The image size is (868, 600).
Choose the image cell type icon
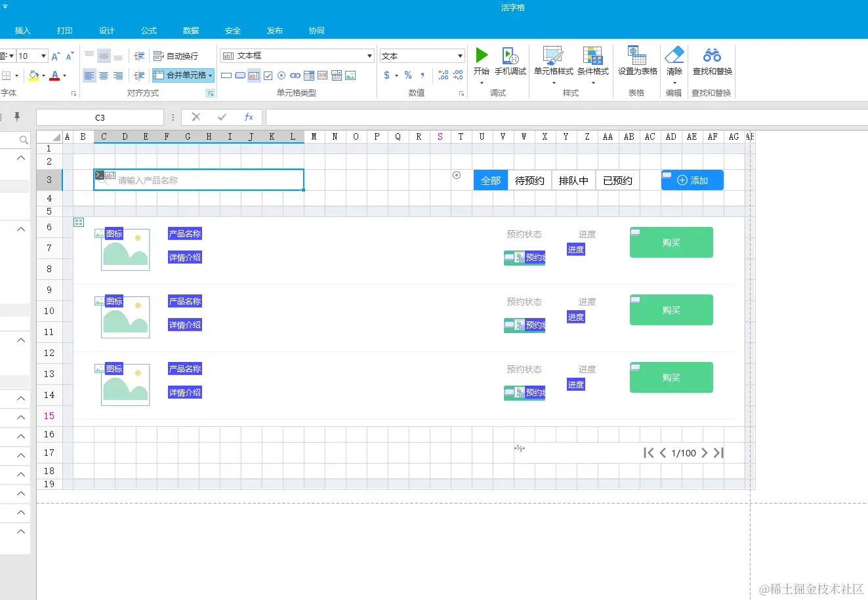[x=350, y=75]
